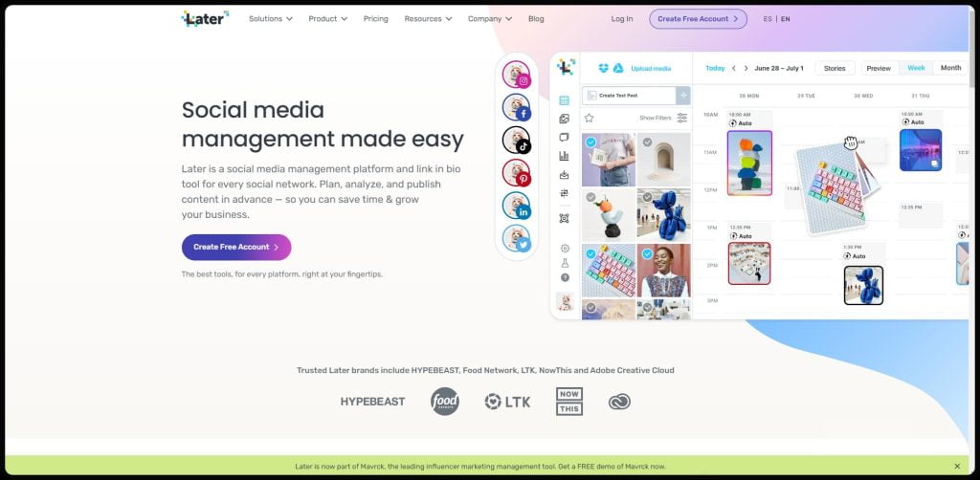Click the four-corner square icon above the gear
Screen dimensions: 980x480
(x=565, y=218)
